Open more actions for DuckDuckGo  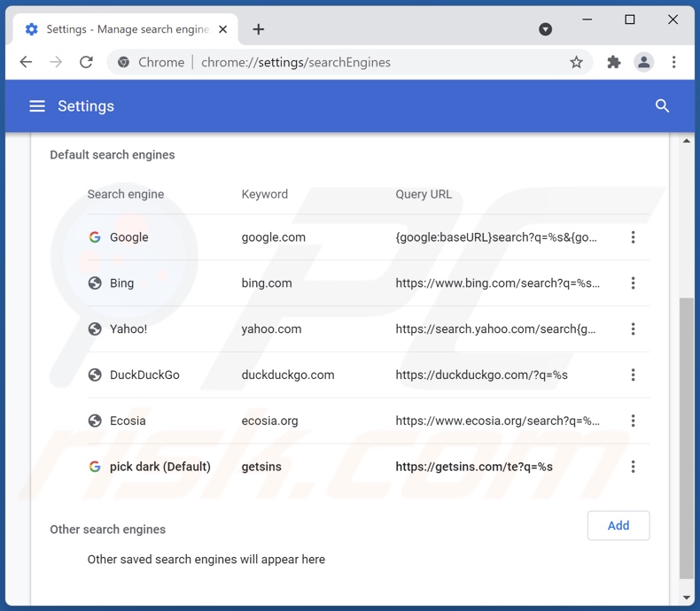point(633,375)
